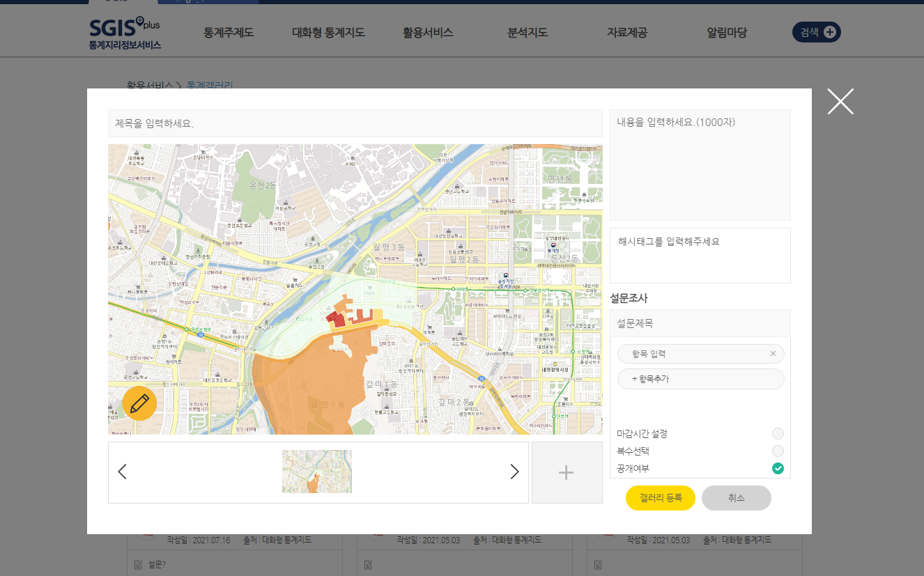The width and height of the screenshot is (924, 576).
Task: Focus the title input 제목을 입력하세요
Action: [x=355, y=123]
